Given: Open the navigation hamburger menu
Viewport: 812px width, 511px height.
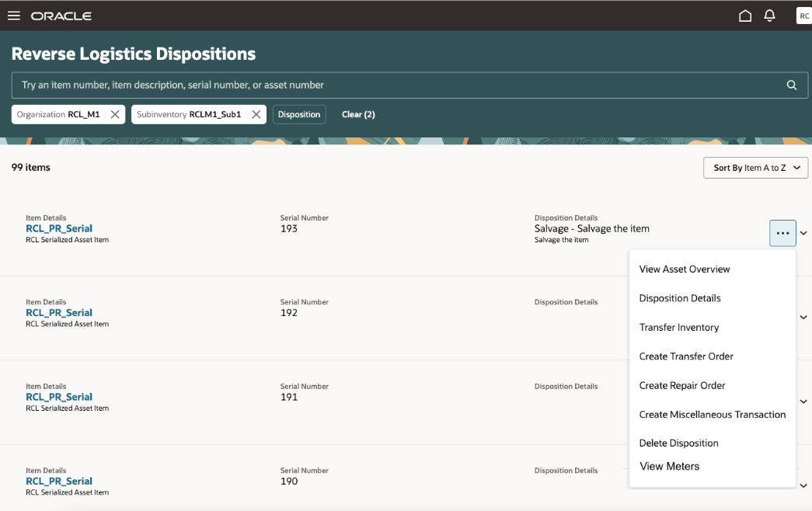Looking at the screenshot, I should click(x=13, y=15).
